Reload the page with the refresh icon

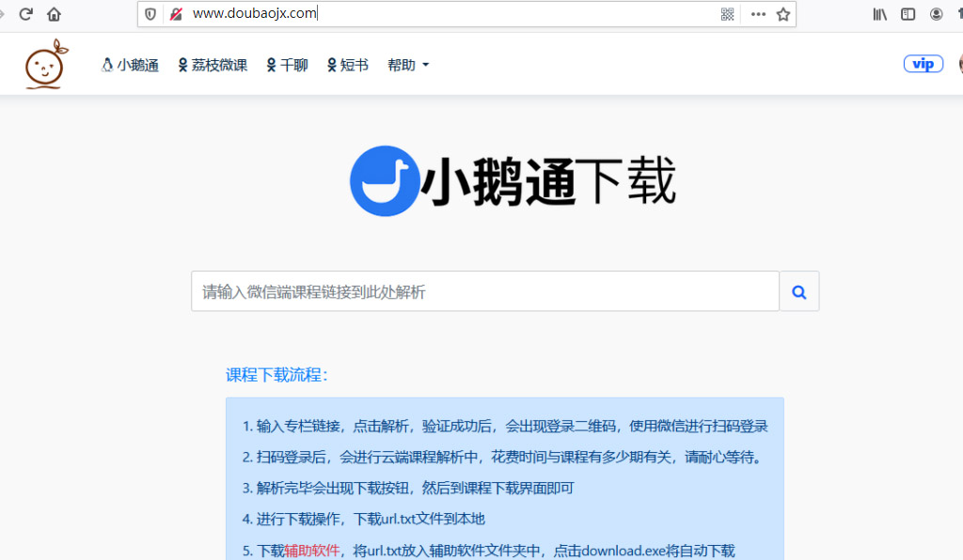25,14
